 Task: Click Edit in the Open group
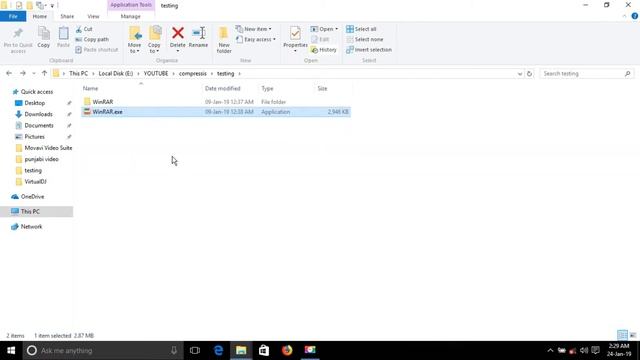[320, 40]
